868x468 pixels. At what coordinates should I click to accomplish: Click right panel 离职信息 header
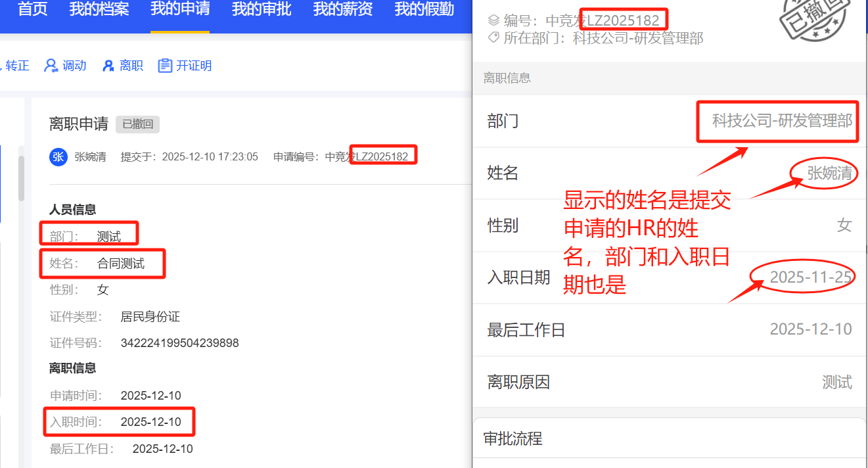pyautogui.click(x=507, y=78)
